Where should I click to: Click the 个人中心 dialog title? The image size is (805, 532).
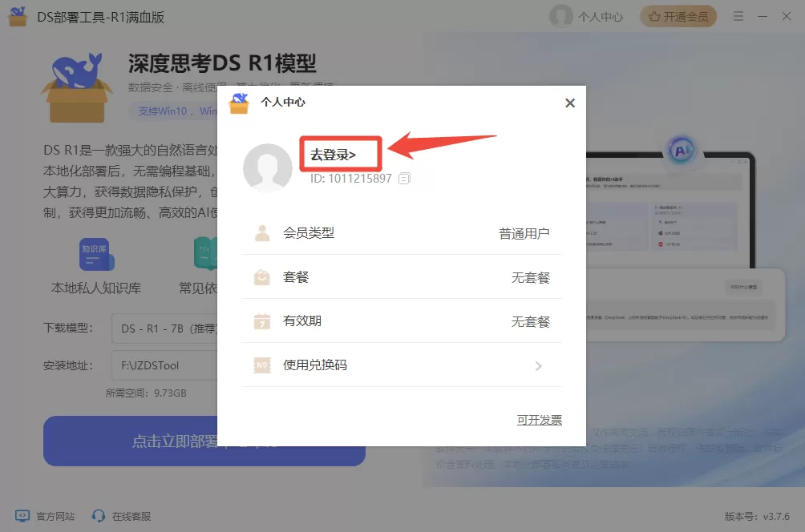pos(282,102)
